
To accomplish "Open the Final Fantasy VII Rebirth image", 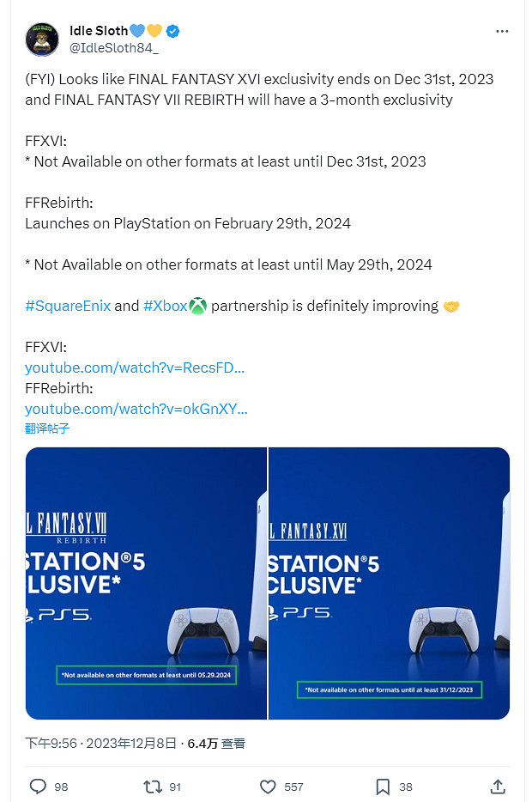I will (x=146, y=583).
